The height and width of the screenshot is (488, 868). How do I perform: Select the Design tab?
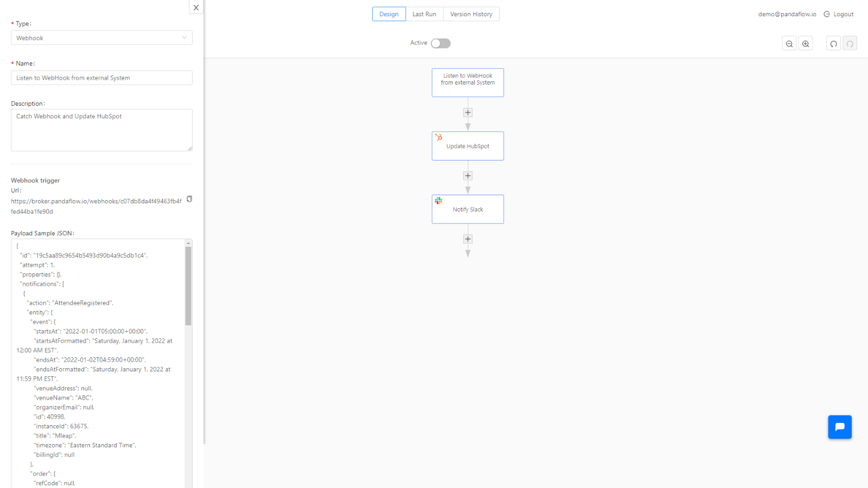[x=389, y=14]
